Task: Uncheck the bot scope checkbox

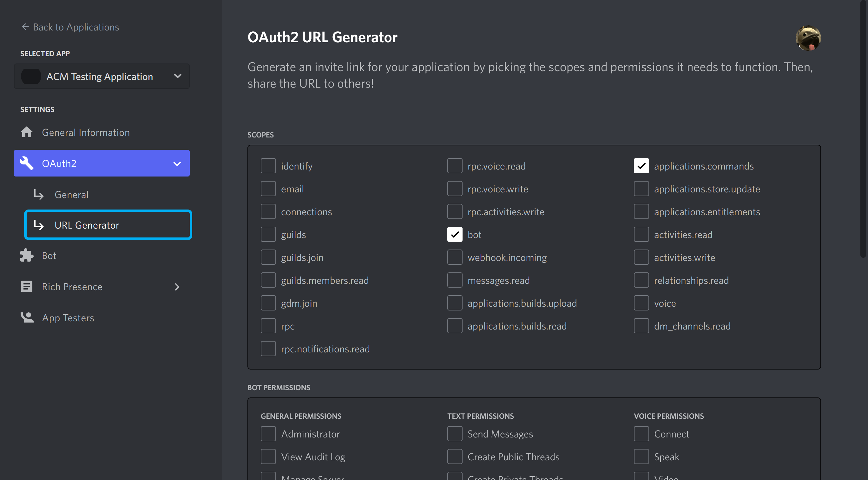Action: 455,234
